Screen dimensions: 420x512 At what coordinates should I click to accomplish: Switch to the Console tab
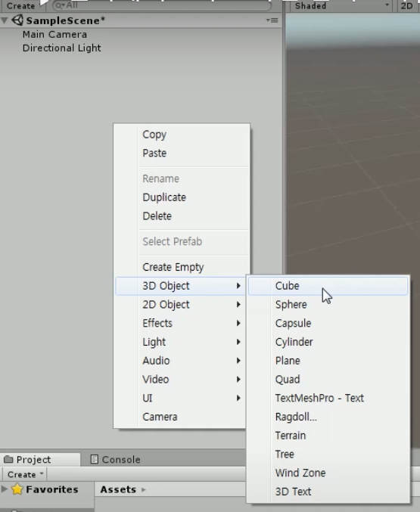pyautogui.click(x=115, y=459)
